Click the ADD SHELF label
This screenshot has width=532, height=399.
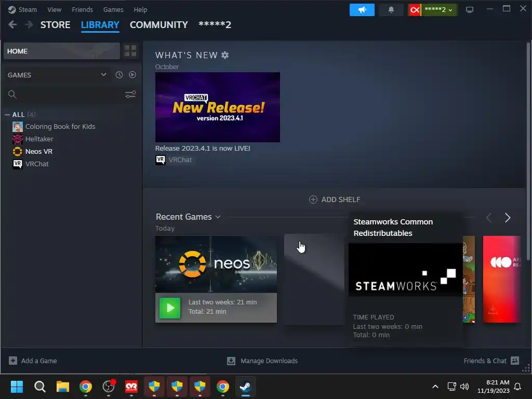(341, 199)
